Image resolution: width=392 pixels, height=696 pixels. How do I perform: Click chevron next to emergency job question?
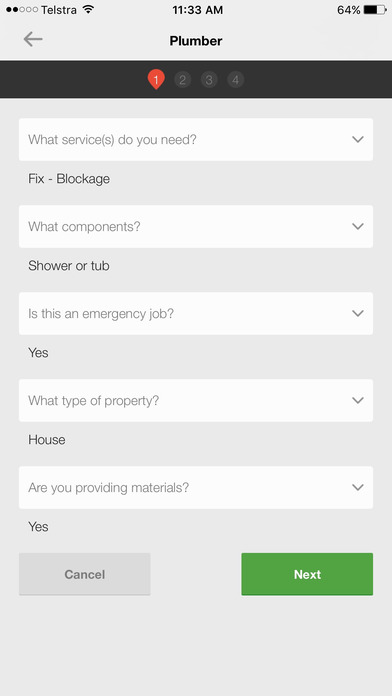[358, 313]
